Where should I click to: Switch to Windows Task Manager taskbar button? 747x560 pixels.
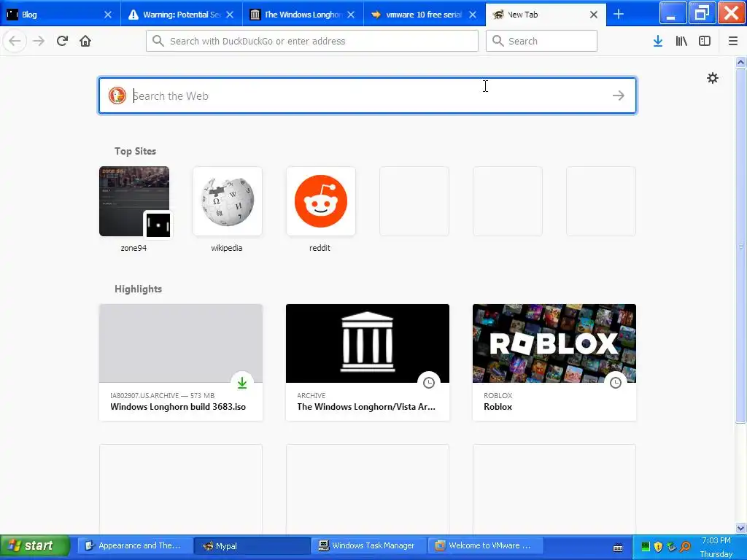[x=368, y=545]
